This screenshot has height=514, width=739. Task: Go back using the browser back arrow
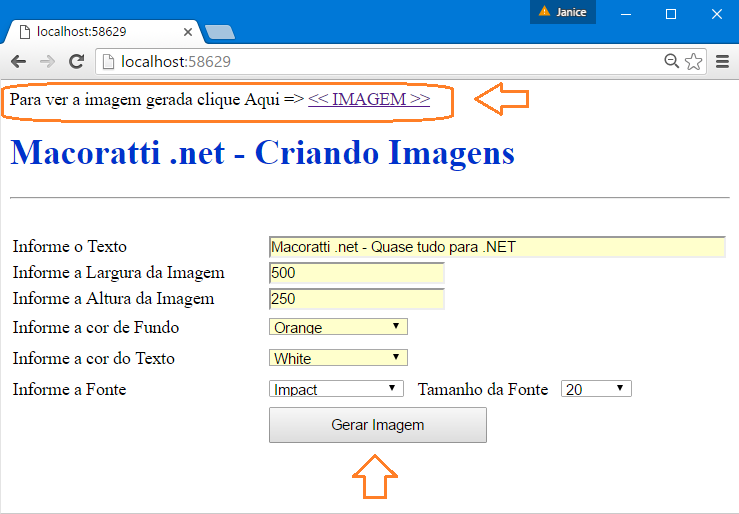click(18, 62)
